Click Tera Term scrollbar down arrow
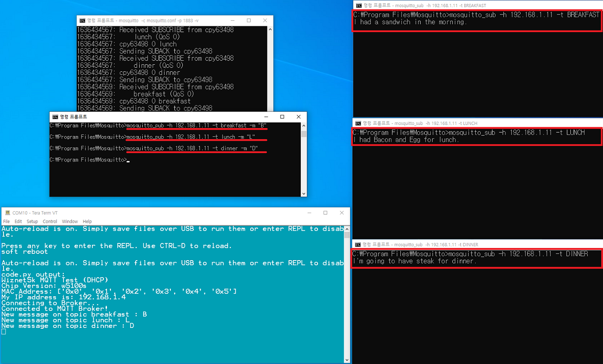 tap(347, 360)
